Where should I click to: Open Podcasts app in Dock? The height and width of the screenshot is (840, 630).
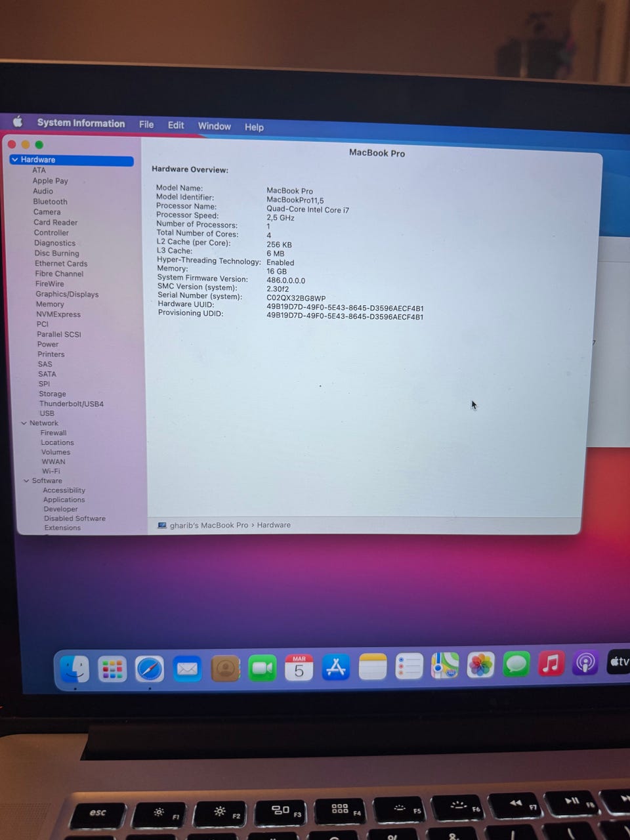tap(585, 663)
